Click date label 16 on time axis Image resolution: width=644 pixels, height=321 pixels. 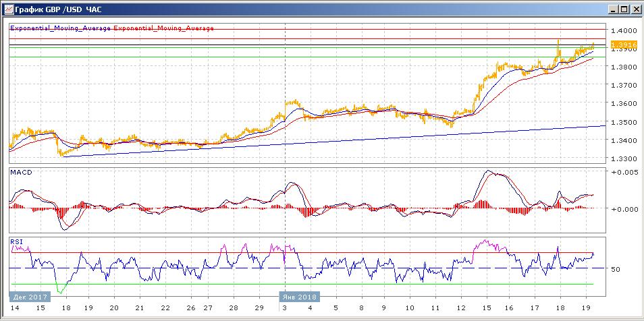pos(509,308)
